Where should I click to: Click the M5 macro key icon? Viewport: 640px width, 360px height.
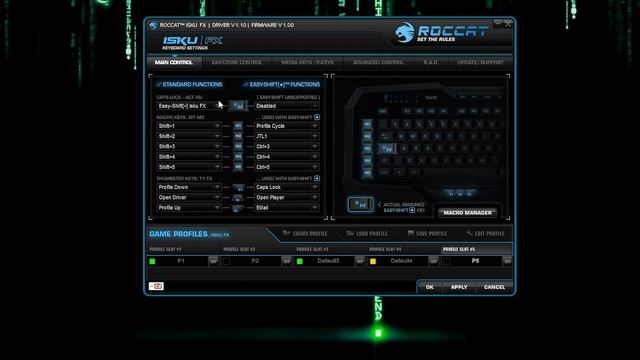click(238, 167)
